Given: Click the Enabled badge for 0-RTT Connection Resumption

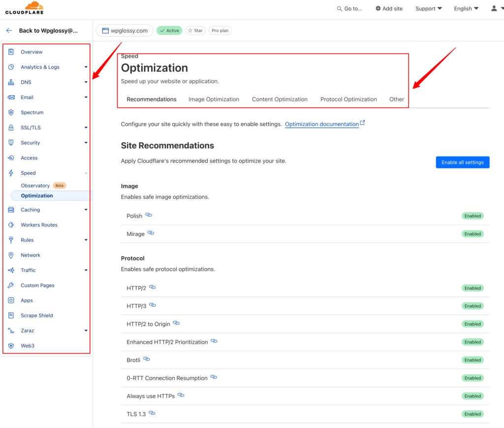Looking at the screenshot, I should 472,378.
